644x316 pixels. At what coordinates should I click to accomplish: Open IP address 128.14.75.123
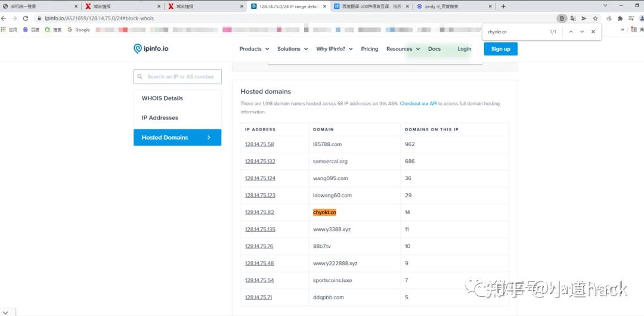coord(260,195)
